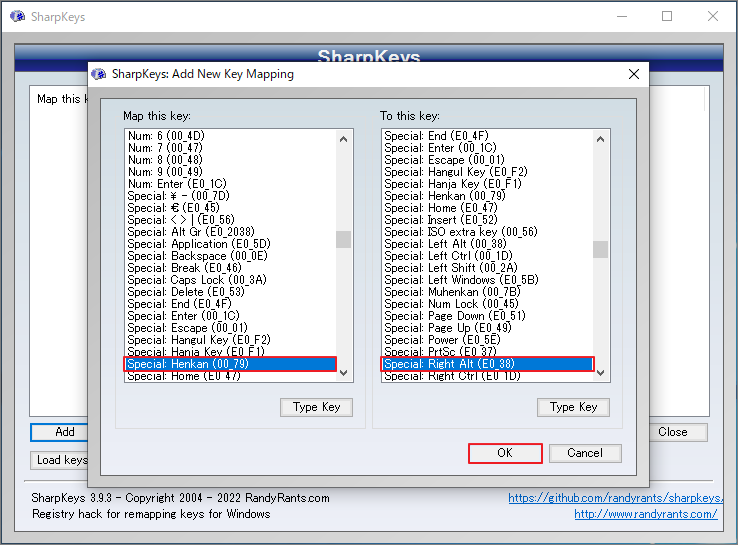This screenshot has height=545, width=738.
Task: Click Type Key under To this key
Action: click(x=573, y=407)
